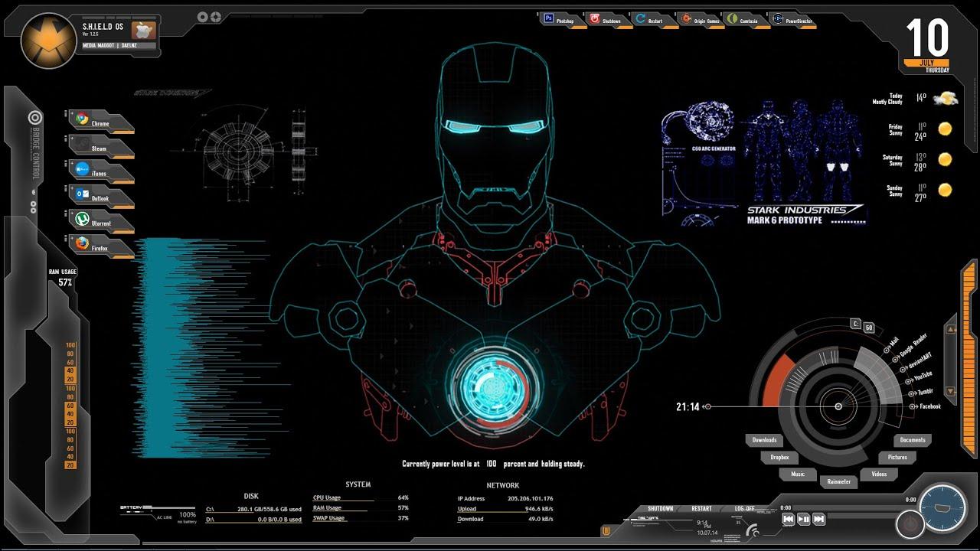The width and height of the screenshot is (980, 551).
Task: Choose Restart from the bottom command strip
Action: pyautogui.click(x=702, y=507)
